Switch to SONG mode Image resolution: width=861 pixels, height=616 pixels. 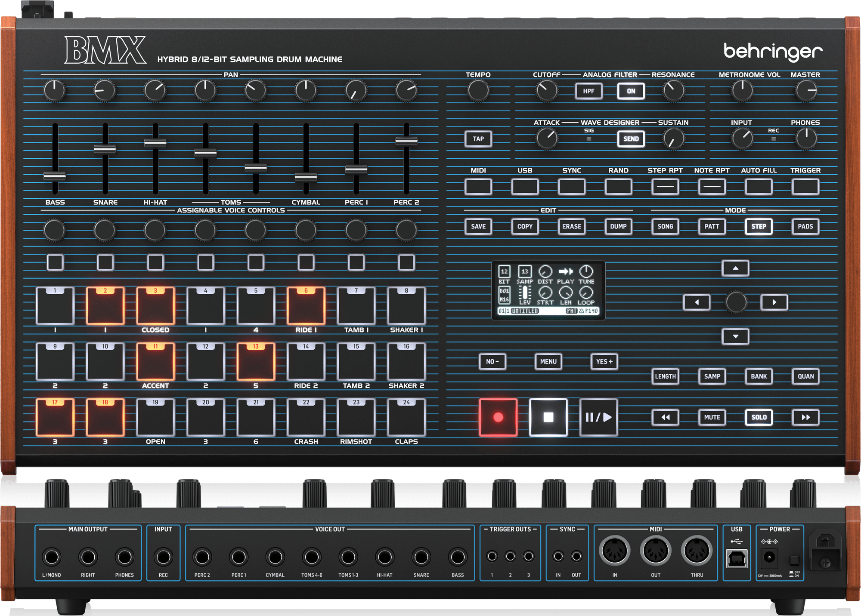coord(665,226)
